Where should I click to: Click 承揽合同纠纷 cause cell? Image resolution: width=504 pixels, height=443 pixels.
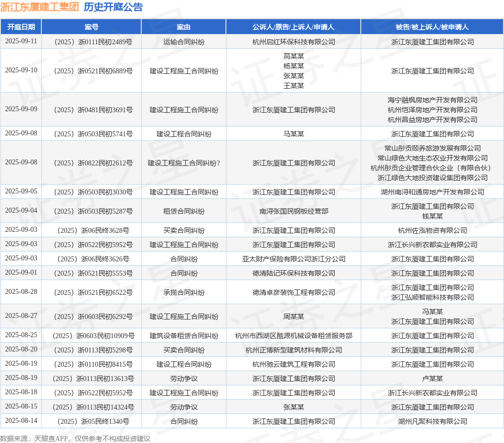(184, 292)
